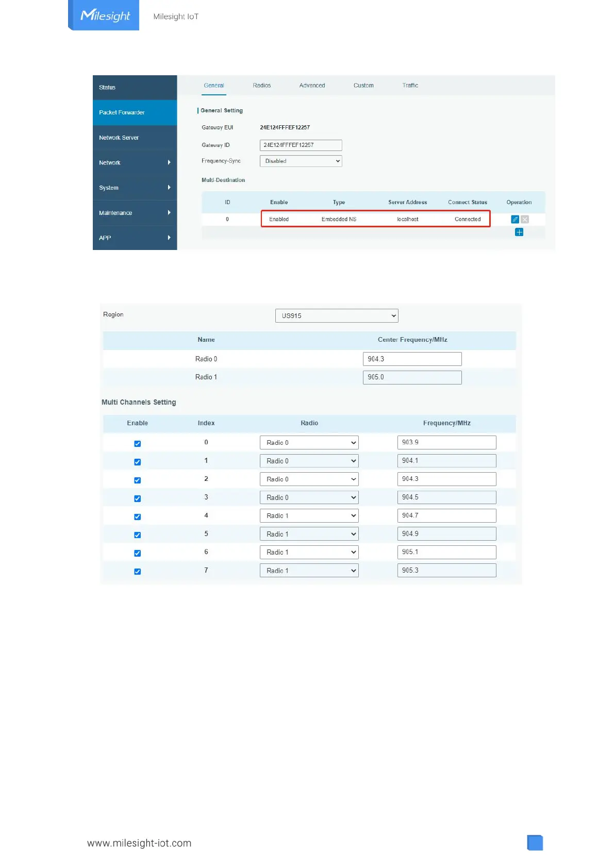Open the Frequency-Sync dropdown

[x=301, y=161]
